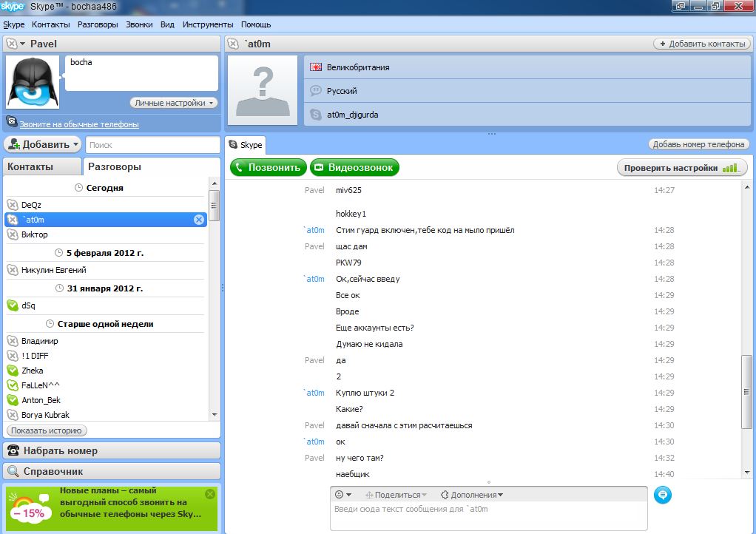
Task: Select the !1 DIFF conversation
Action: pos(106,356)
